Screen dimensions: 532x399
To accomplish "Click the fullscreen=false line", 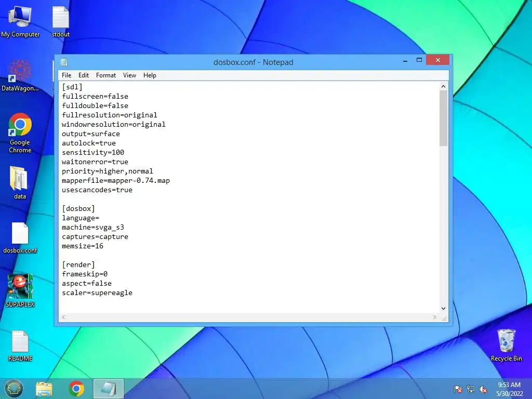I will click(x=95, y=96).
